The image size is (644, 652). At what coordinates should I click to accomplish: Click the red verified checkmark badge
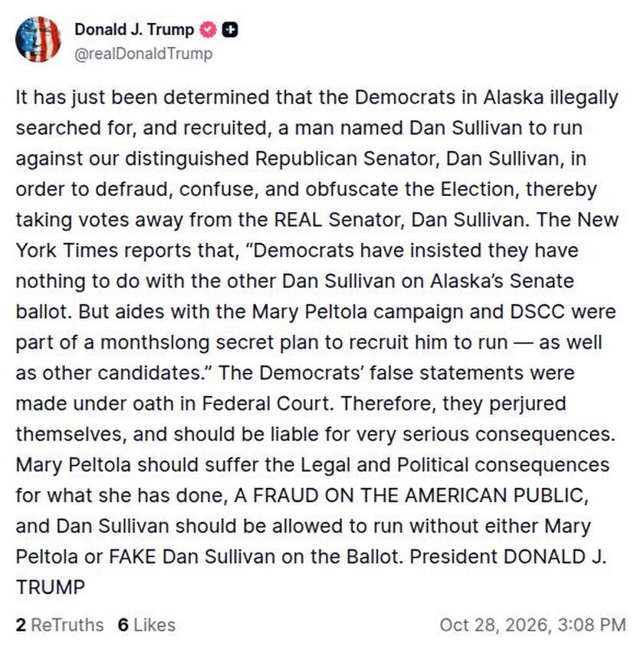208,30
